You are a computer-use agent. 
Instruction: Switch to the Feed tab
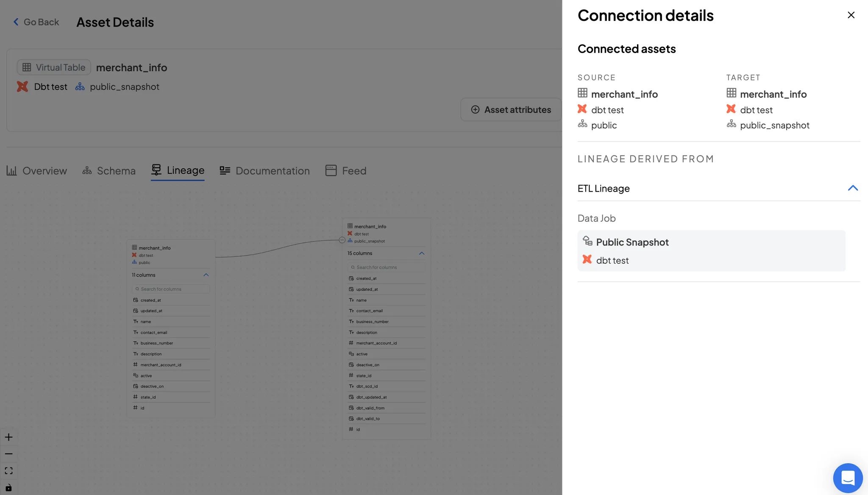(x=345, y=171)
